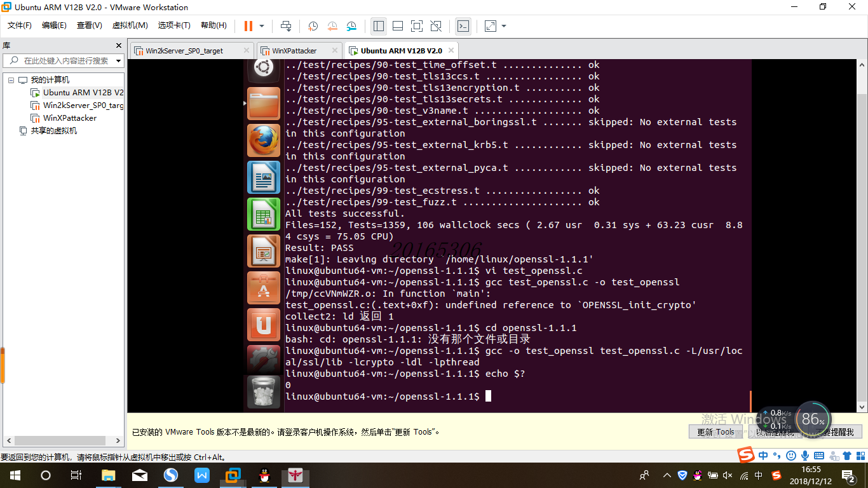Open LibreOffice Writer in the launcher

[264, 177]
